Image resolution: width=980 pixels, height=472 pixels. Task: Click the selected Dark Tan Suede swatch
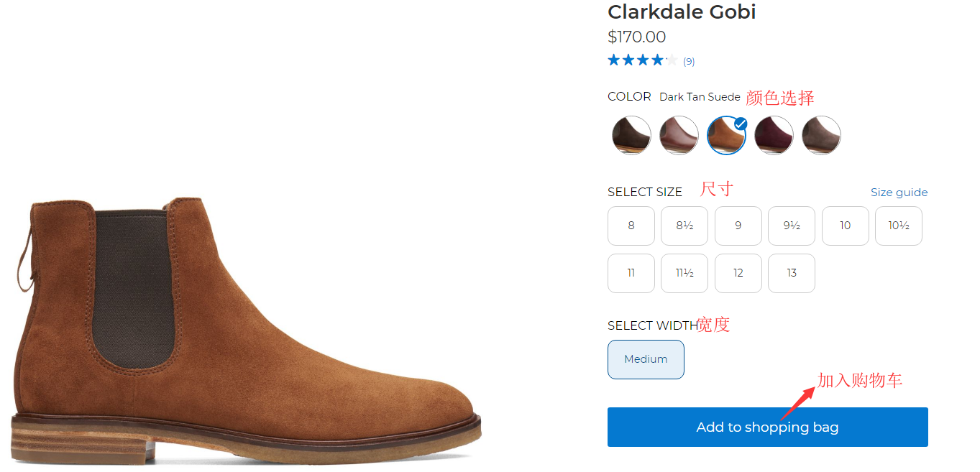tap(726, 135)
